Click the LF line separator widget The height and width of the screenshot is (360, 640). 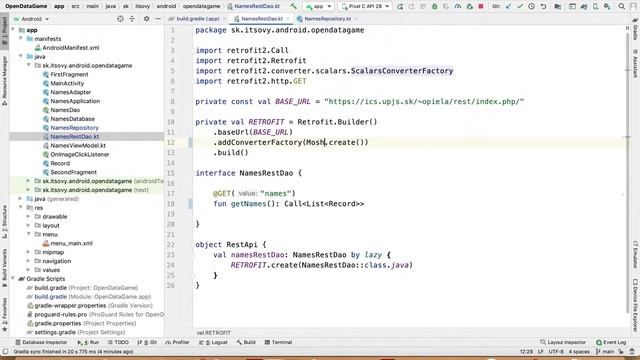pyautogui.click(x=541, y=352)
